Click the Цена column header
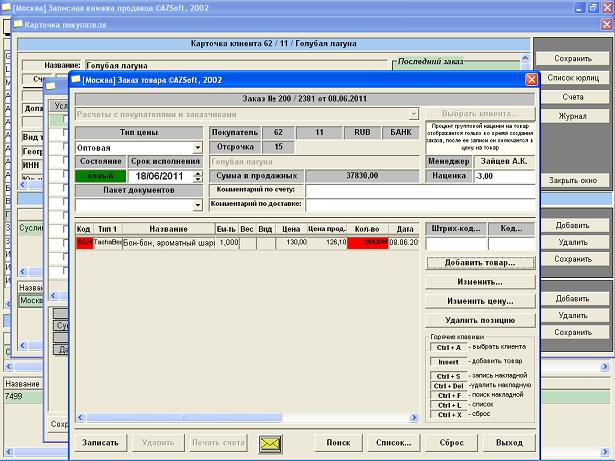The width and height of the screenshot is (615, 461). click(x=291, y=229)
